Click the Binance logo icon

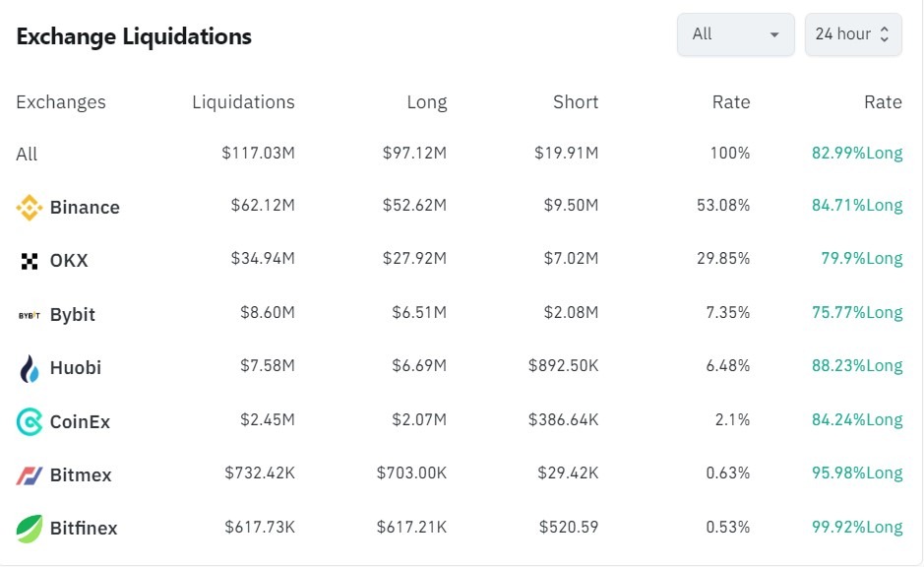[x=30, y=208]
